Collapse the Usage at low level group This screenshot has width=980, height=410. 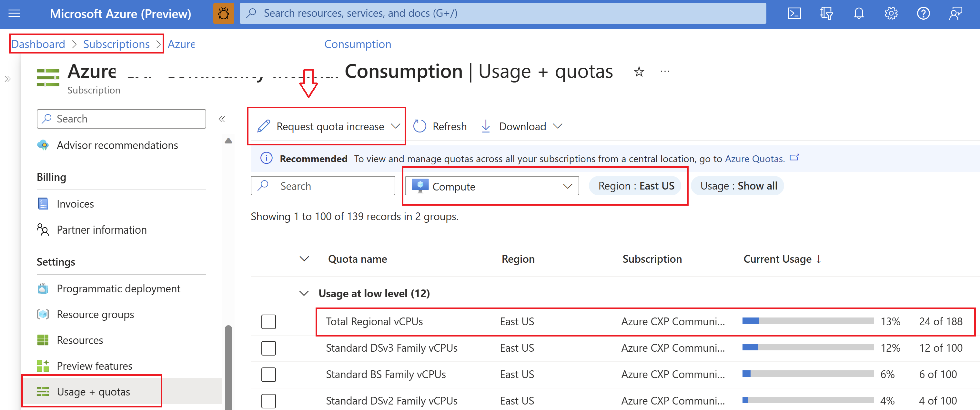304,293
